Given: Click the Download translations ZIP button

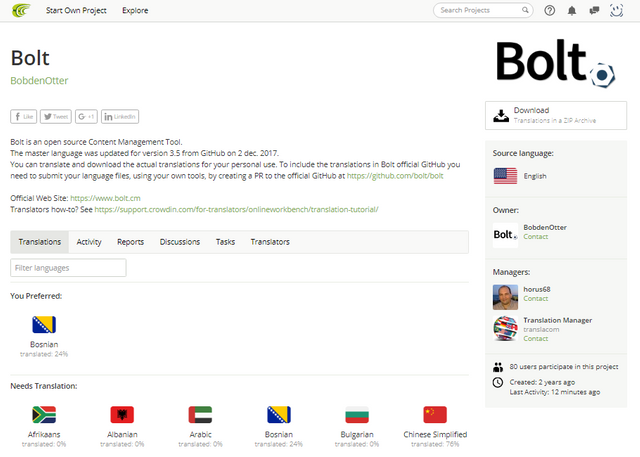Looking at the screenshot, I should click(x=556, y=115).
